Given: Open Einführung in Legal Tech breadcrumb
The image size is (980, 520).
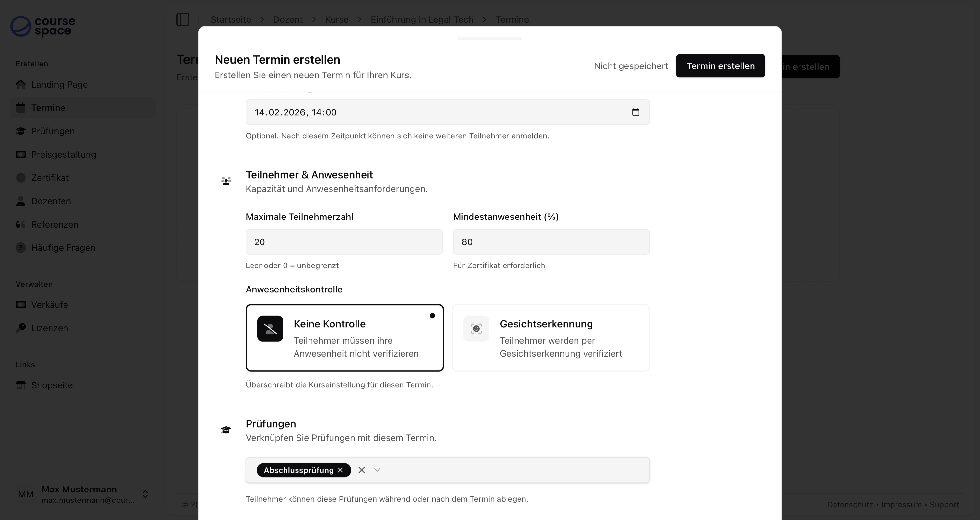Looking at the screenshot, I should tap(422, 19).
